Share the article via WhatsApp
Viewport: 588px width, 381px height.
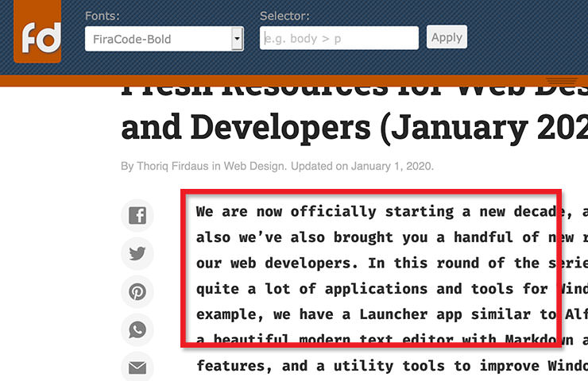point(137,329)
